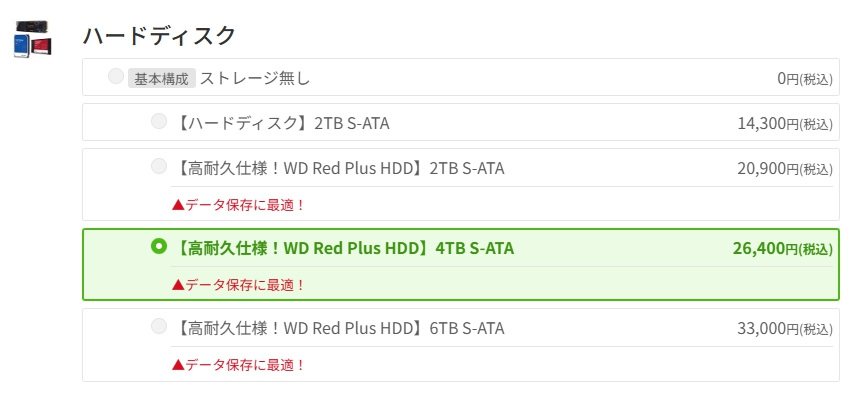Image resolution: width=862 pixels, height=400 pixels.
Task: Click the selected WD Red Plus 4TB radio button
Action: (159, 246)
